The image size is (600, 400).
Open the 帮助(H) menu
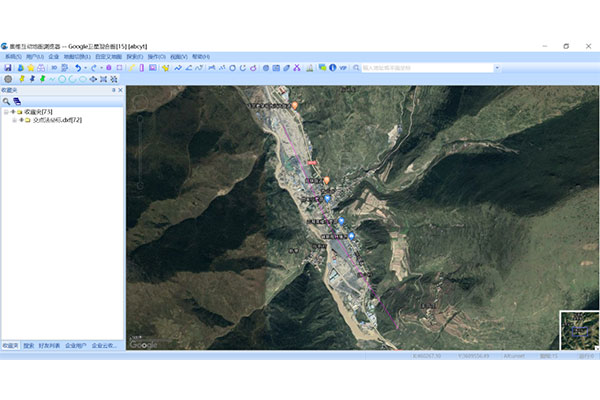(x=201, y=57)
